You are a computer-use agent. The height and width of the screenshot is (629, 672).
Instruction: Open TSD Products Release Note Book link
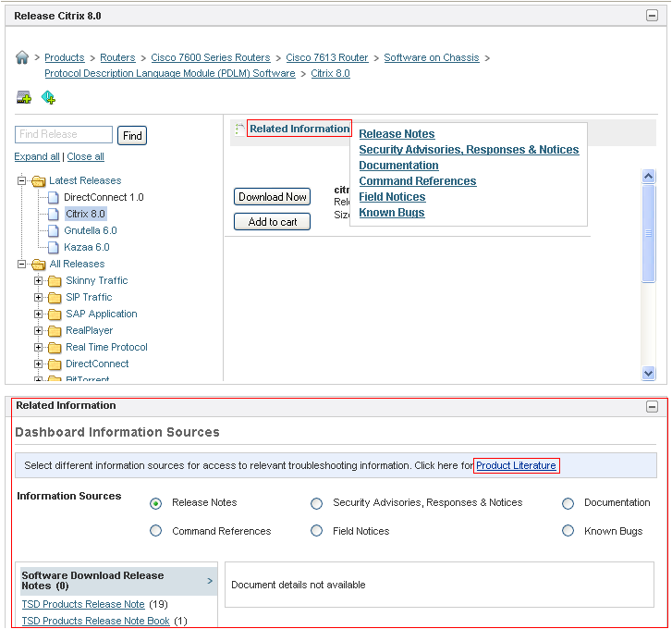(x=95, y=621)
